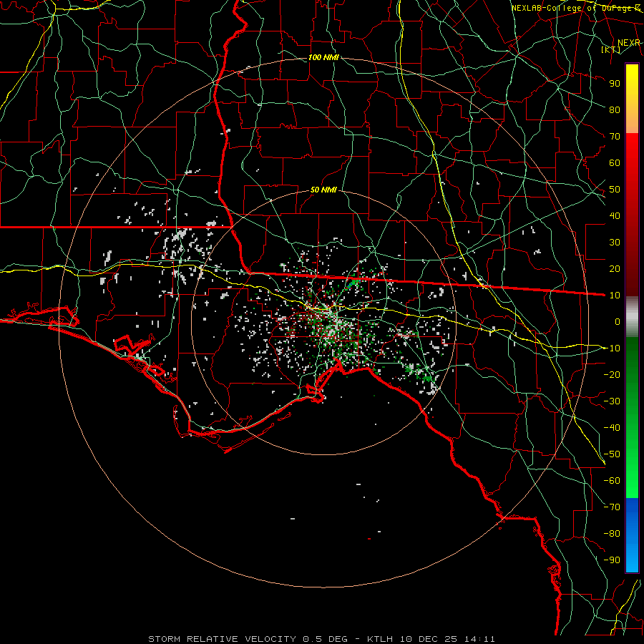
Task: Select the gray zero-velocity segment of the scale
Action: pos(632,316)
